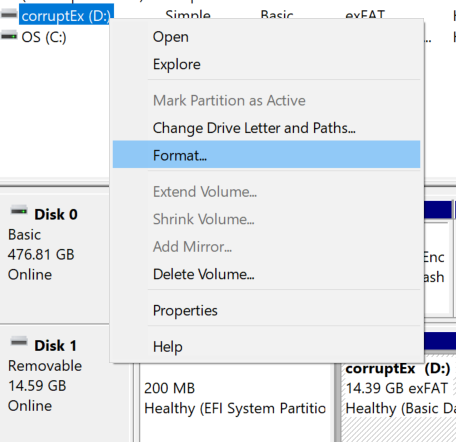Select the Disk 0 label

point(56,214)
